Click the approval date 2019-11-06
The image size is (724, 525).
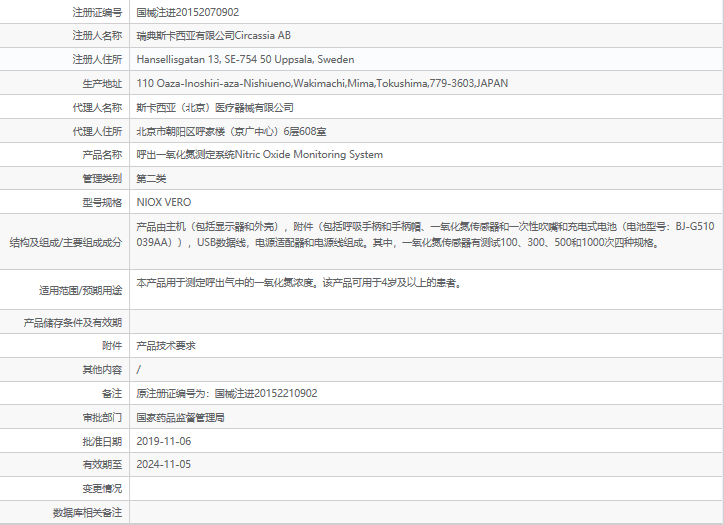(163, 441)
